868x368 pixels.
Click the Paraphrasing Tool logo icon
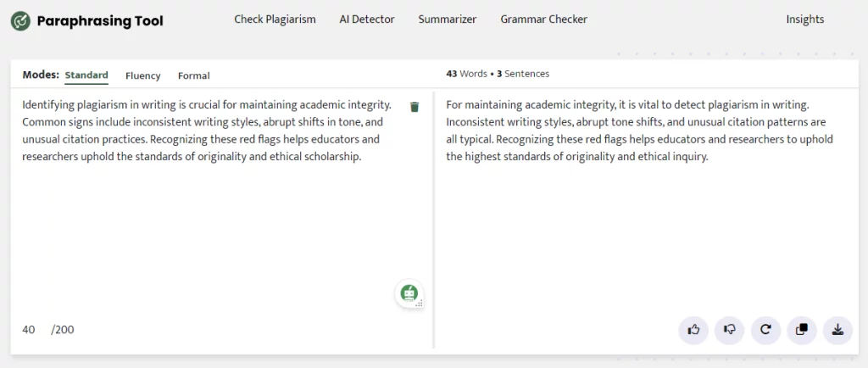coord(21,21)
